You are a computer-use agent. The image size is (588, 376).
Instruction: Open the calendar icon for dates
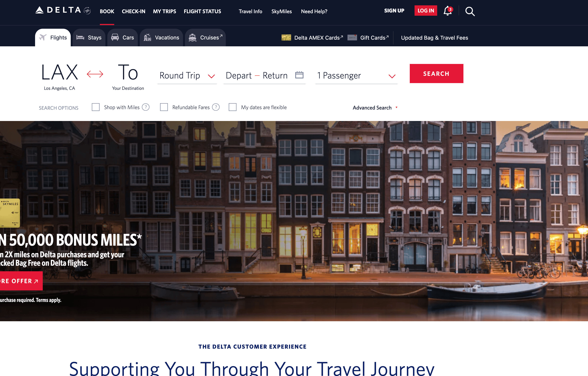tap(299, 75)
